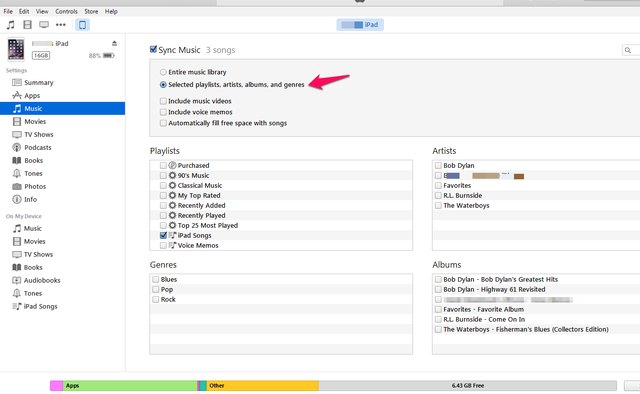Check the My Top Rated playlist

163,196
